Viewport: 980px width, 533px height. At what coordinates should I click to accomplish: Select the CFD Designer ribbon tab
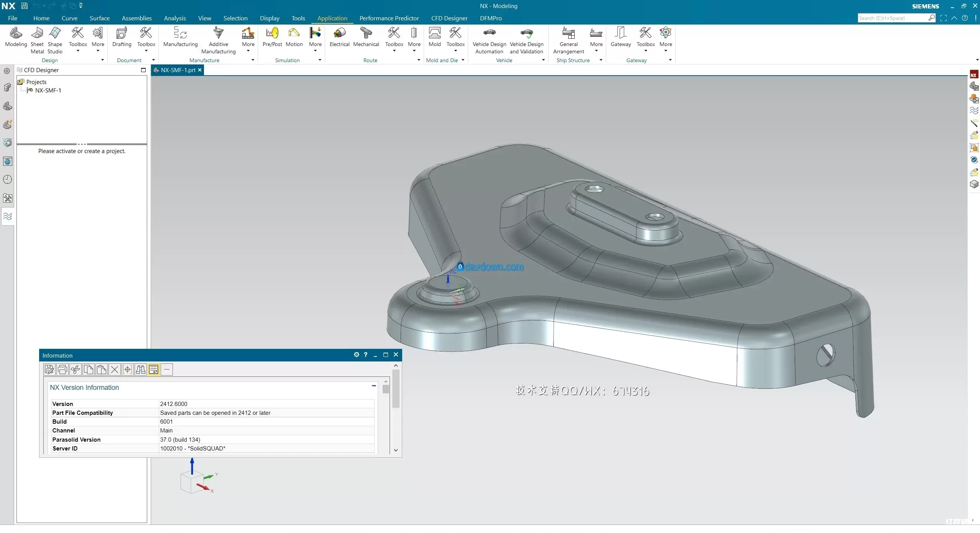449,18
